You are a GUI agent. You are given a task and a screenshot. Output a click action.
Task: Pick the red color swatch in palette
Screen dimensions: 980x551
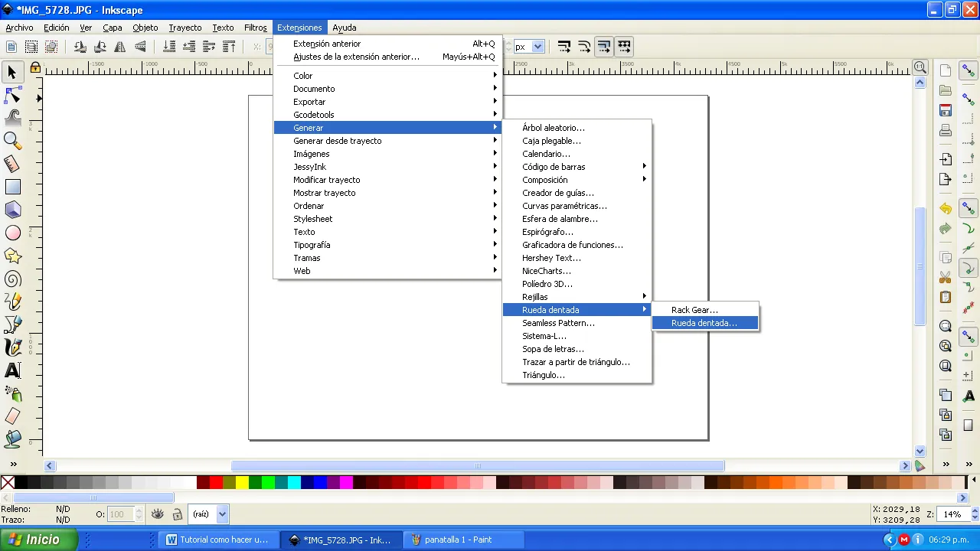[x=215, y=482]
